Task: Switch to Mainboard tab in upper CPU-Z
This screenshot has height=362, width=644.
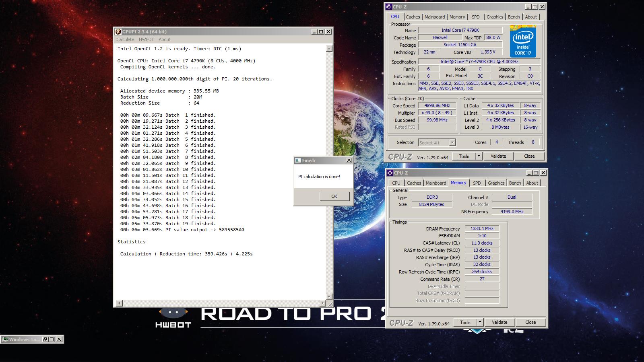Action: pyautogui.click(x=435, y=17)
